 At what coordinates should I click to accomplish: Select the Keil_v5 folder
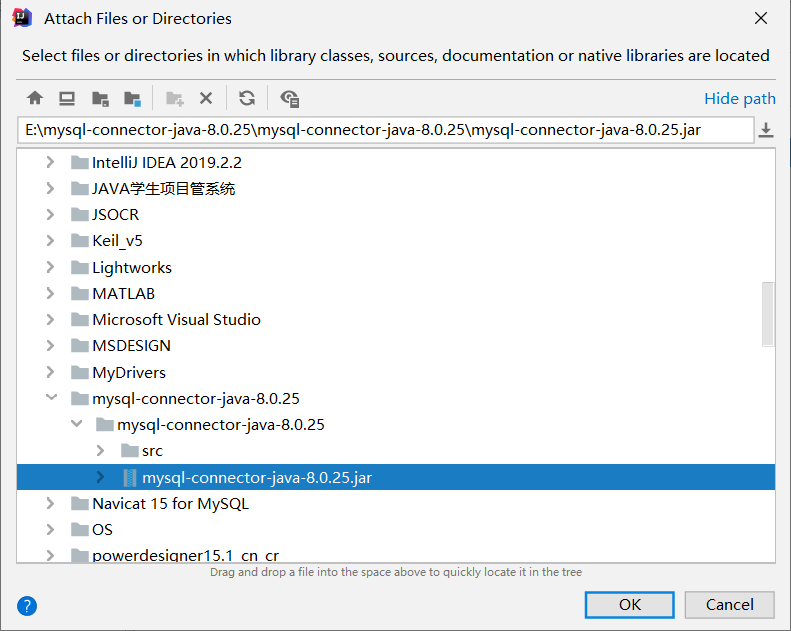click(x=117, y=241)
